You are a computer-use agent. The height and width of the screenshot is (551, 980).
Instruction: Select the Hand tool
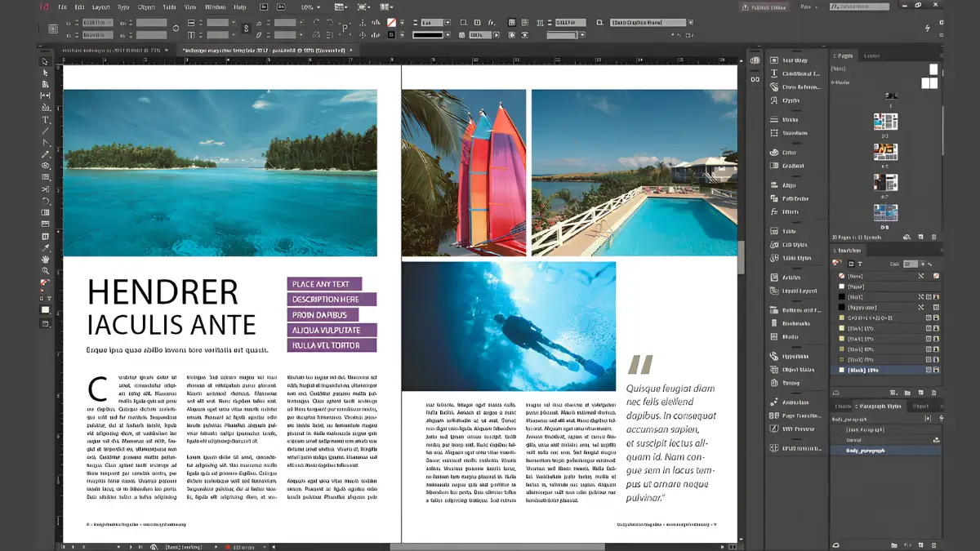coord(46,259)
